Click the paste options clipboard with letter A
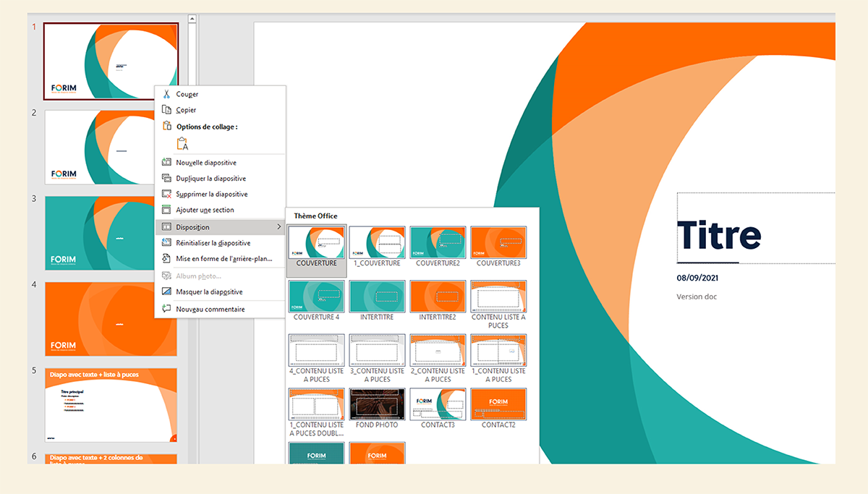This screenshot has width=868, height=494. click(182, 143)
